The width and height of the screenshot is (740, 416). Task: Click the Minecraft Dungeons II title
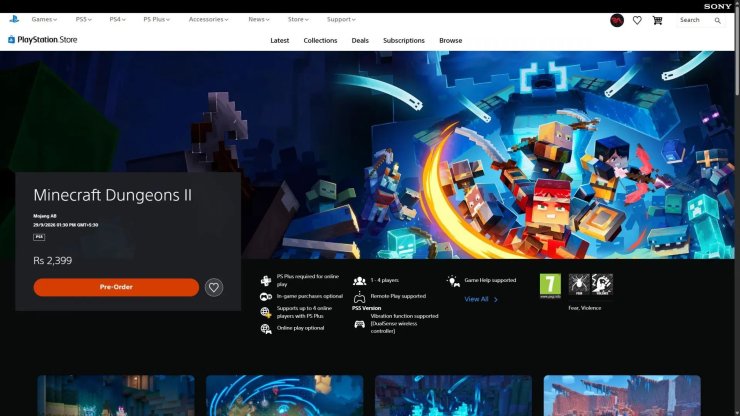click(x=112, y=195)
